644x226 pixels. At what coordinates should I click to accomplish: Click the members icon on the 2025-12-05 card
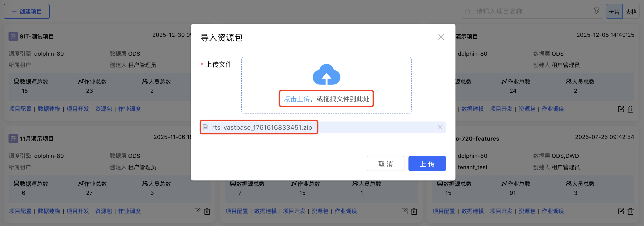tap(568, 81)
